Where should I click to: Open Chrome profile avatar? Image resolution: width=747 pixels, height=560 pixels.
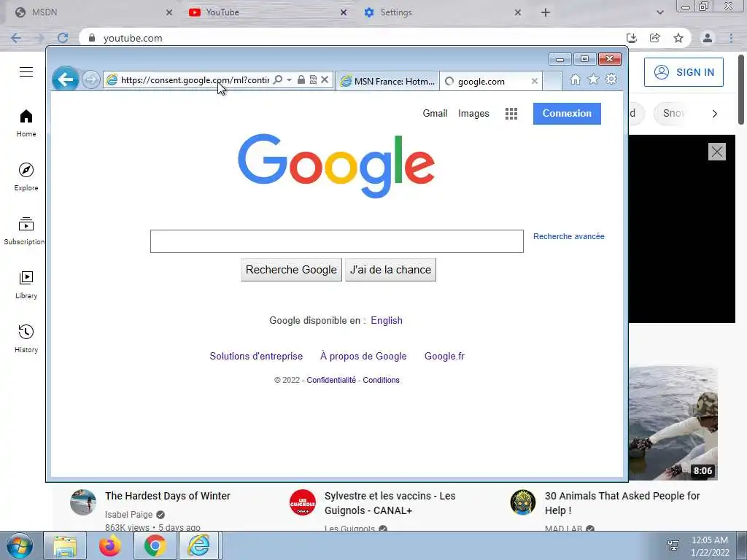point(708,38)
